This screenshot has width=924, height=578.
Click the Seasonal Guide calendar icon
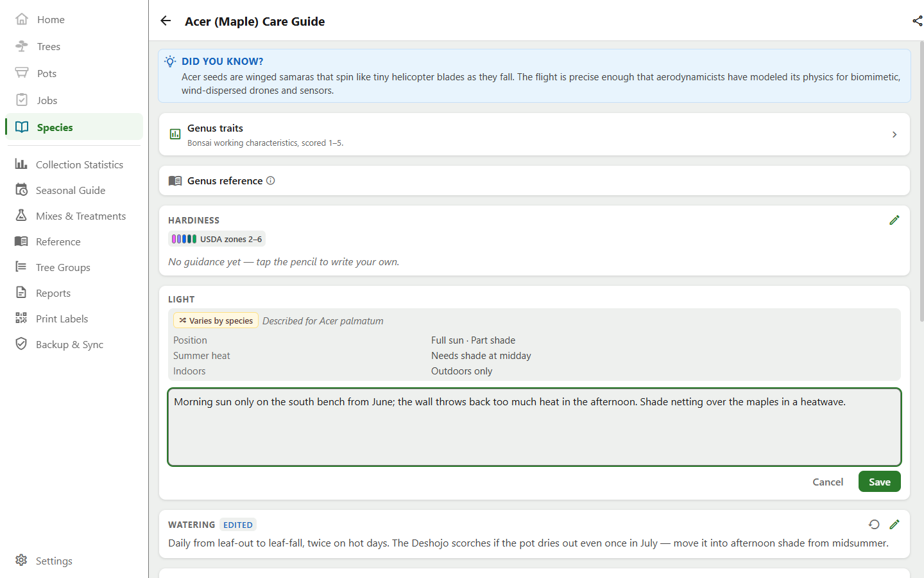pos(21,190)
